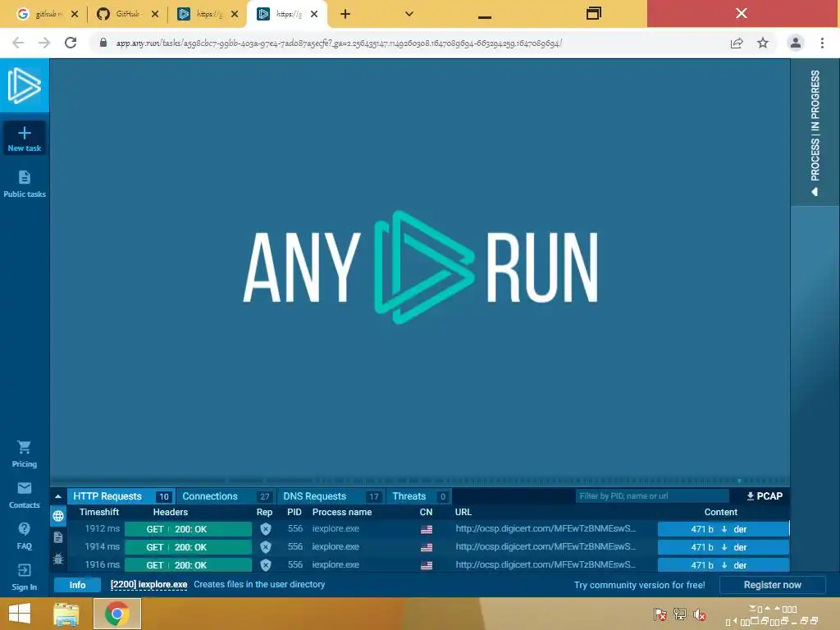
Task: Click iexplore.exe process name in the 1914 ms row
Action: tap(336, 547)
